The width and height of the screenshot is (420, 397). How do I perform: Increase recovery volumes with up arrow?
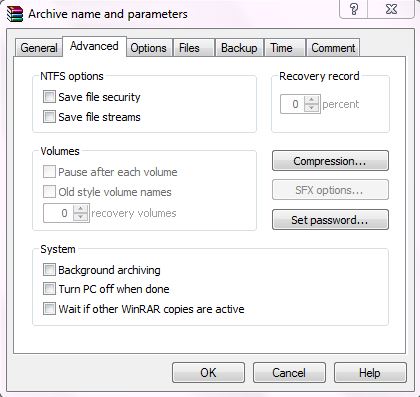[81, 209]
